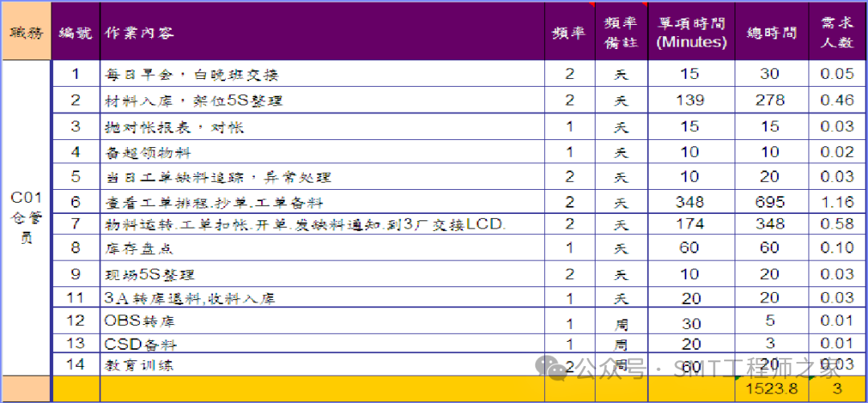Click the OBS转库 task cell
Screen dimensions: 868x403
click(x=321, y=321)
